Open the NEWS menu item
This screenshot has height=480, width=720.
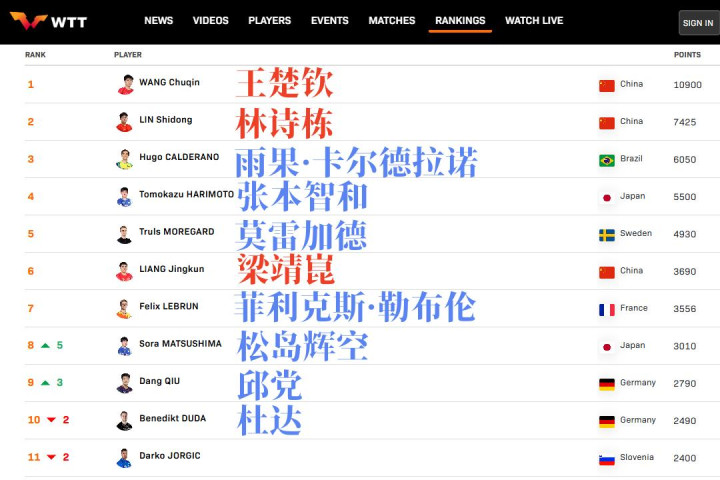(158, 21)
